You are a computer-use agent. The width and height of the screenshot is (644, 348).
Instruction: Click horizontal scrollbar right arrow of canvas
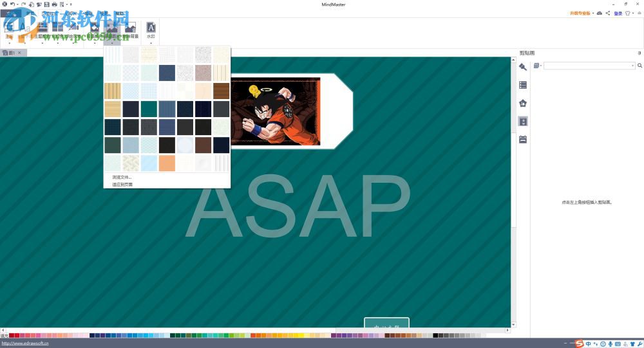507,330
